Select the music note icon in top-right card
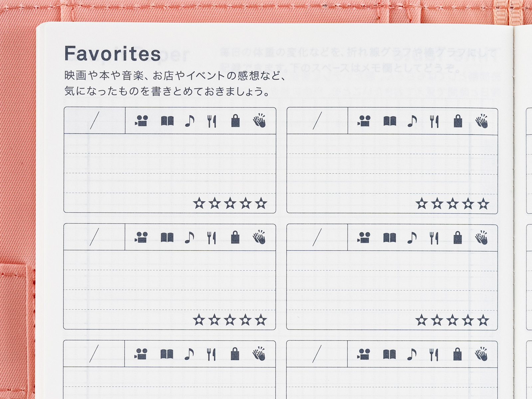Viewport: 532px width, 399px height. (412, 121)
